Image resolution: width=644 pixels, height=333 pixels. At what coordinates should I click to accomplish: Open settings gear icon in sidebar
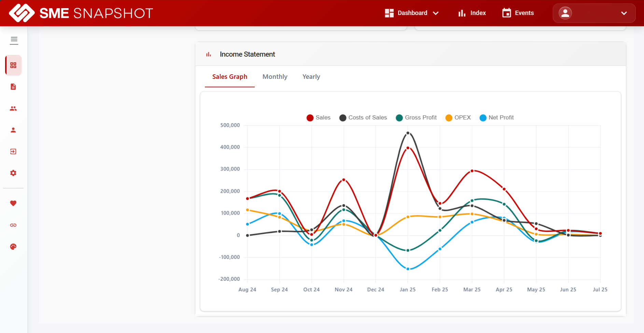(x=13, y=173)
